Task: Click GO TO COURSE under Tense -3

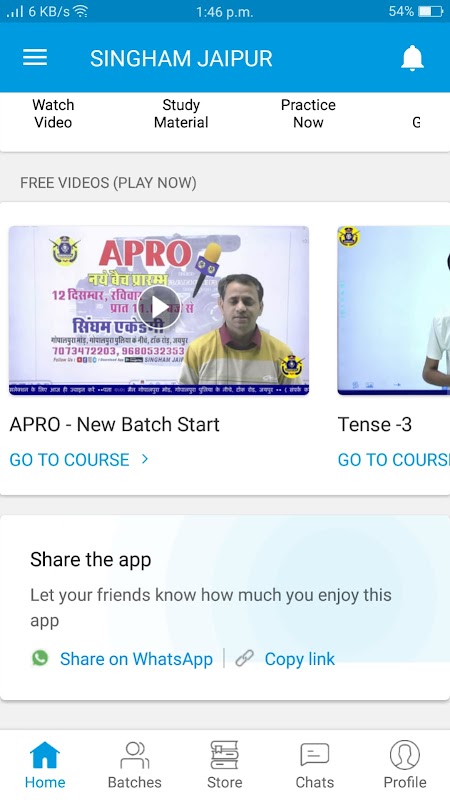Action: (x=393, y=460)
